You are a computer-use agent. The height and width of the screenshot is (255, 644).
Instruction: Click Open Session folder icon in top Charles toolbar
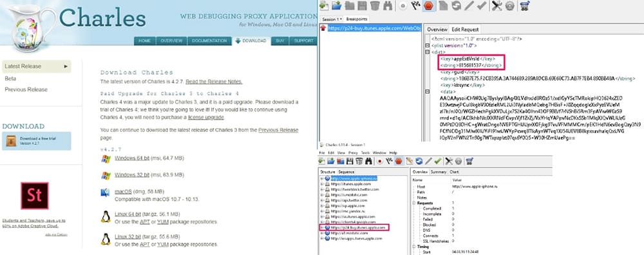(337, 6)
